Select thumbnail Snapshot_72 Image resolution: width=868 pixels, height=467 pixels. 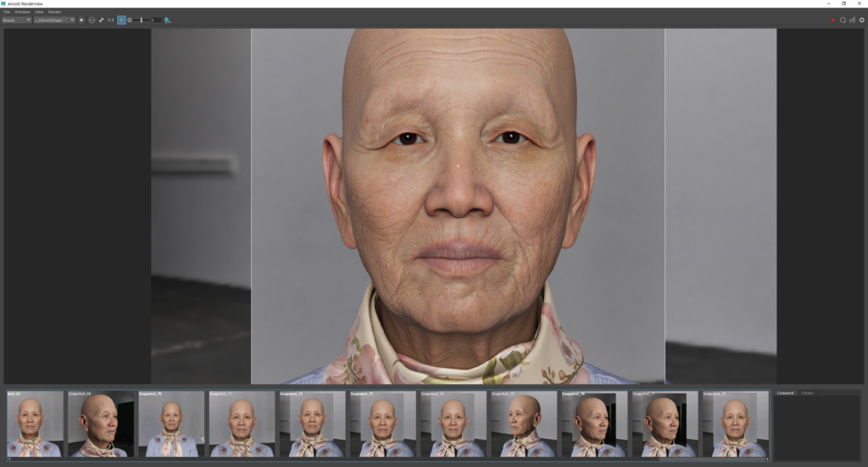point(312,424)
